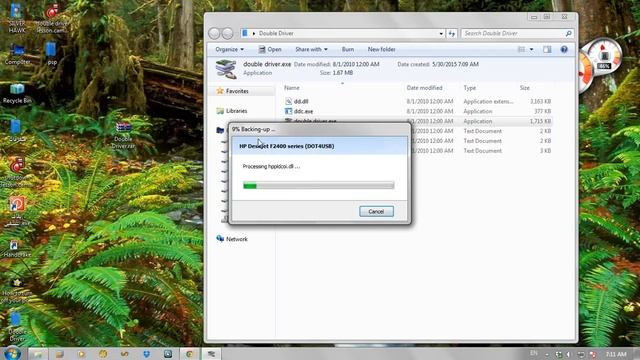
Task: Click Burn in the Explorer toolbar
Action: tap(348, 49)
